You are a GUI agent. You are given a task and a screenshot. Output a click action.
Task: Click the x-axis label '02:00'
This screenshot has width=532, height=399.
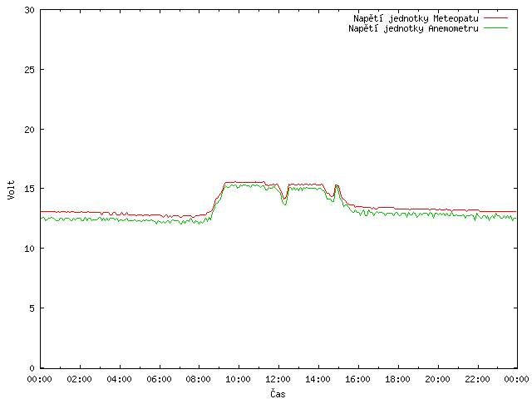click(x=80, y=379)
